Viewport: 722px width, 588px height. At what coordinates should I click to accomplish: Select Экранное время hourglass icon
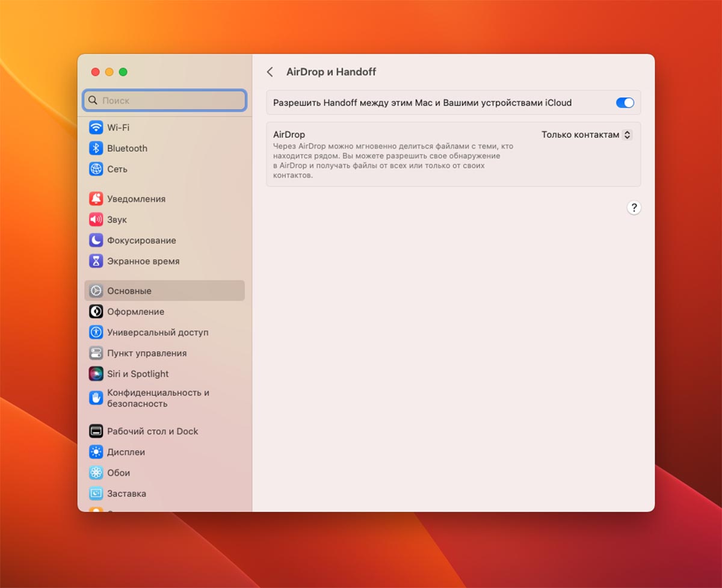pos(96,261)
